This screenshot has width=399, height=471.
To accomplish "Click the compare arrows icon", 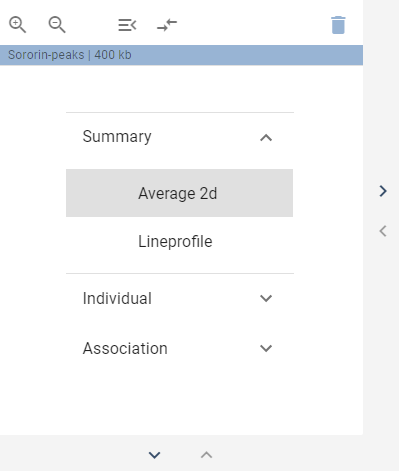I will point(167,25).
